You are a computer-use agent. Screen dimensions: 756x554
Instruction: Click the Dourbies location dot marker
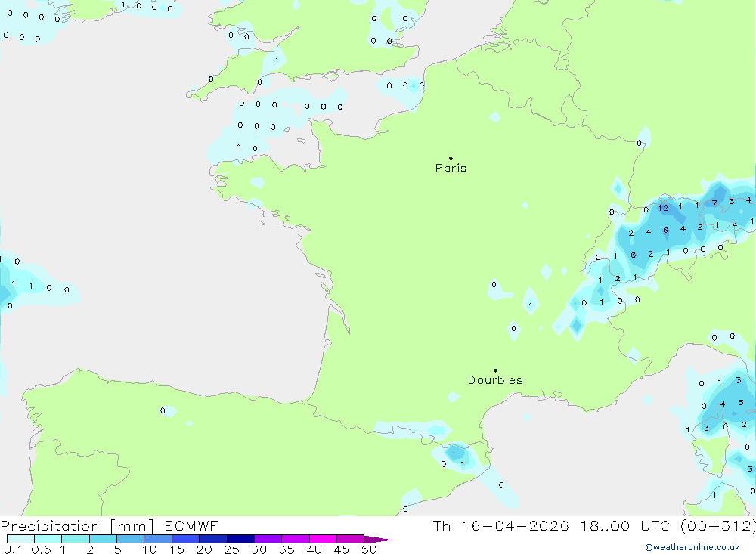pyautogui.click(x=495, y=370)
